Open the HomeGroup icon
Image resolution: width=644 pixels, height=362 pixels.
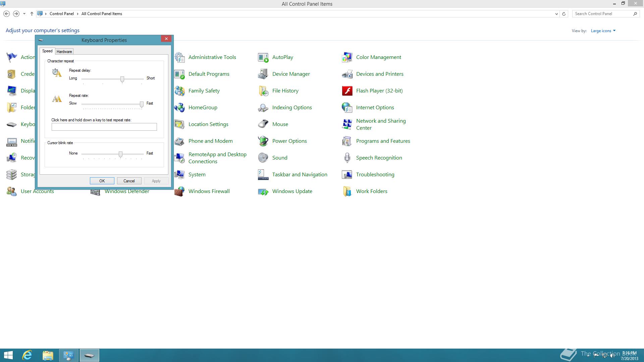click(x=179, y=108)
